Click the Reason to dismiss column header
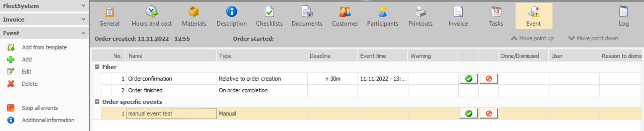The image size is (644, 131). (x=621, y=56)
